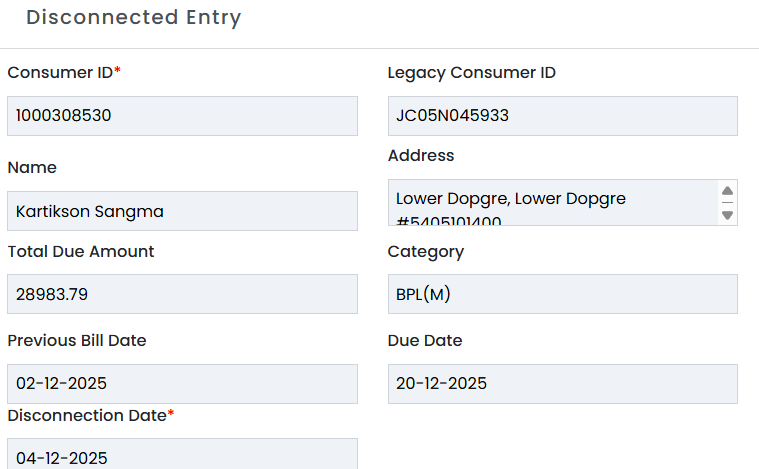Click the Name label
The image size is (759, 469).
pos(32,167)
